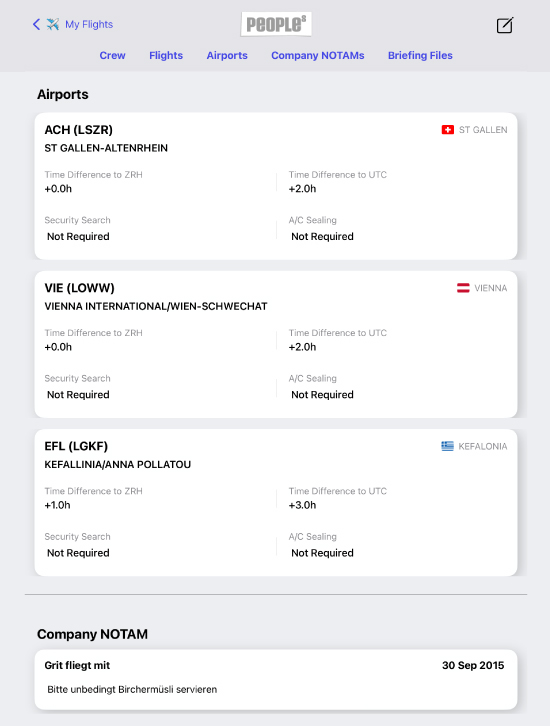Open the Briefing Files tab
This screenshot has width=550, height=726.
[420, 55]
